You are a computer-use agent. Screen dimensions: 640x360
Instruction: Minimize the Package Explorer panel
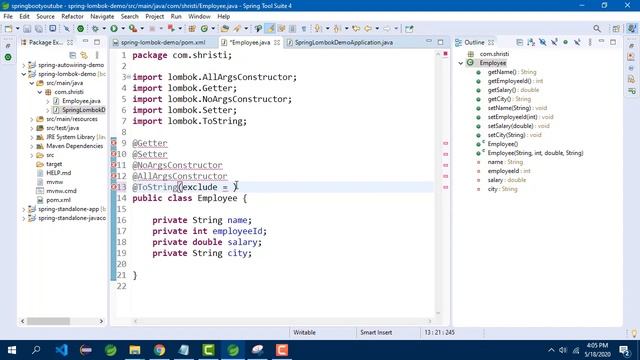[x=85, y=42]
